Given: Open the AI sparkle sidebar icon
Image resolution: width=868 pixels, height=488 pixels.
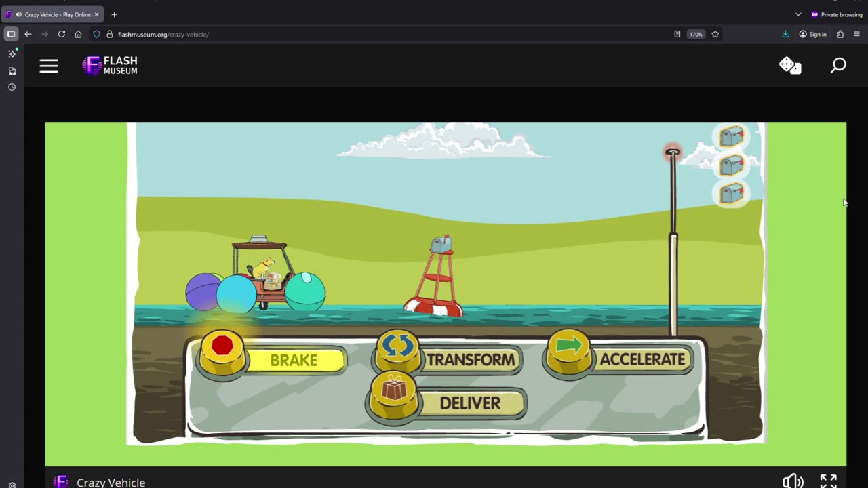Looking at the screenshot, I should [12, 53].
